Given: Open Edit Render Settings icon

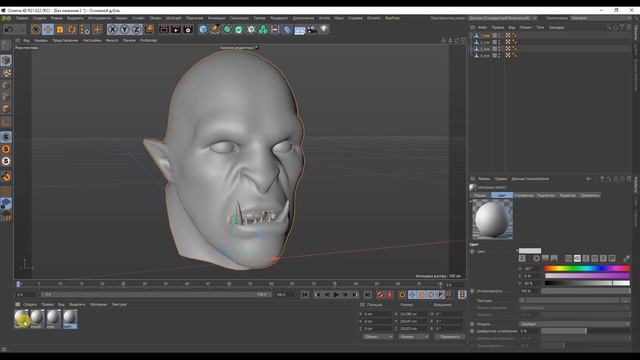Looking at the screenshot, I should click(188, 29).
